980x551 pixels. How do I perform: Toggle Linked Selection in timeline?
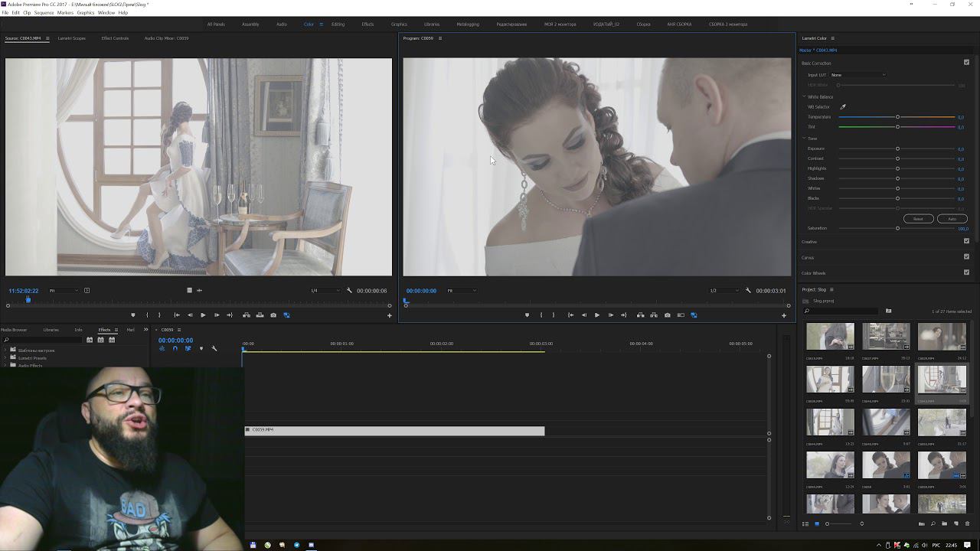188,348
